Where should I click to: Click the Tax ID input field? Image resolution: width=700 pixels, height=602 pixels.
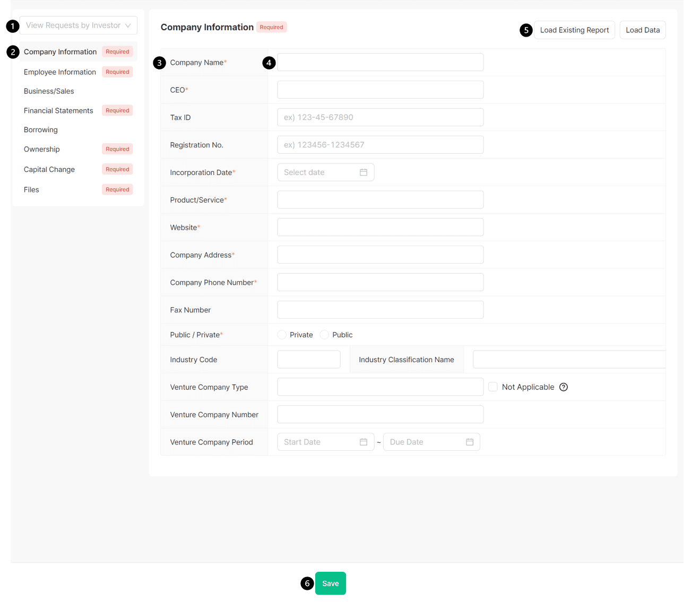[380, 117]
